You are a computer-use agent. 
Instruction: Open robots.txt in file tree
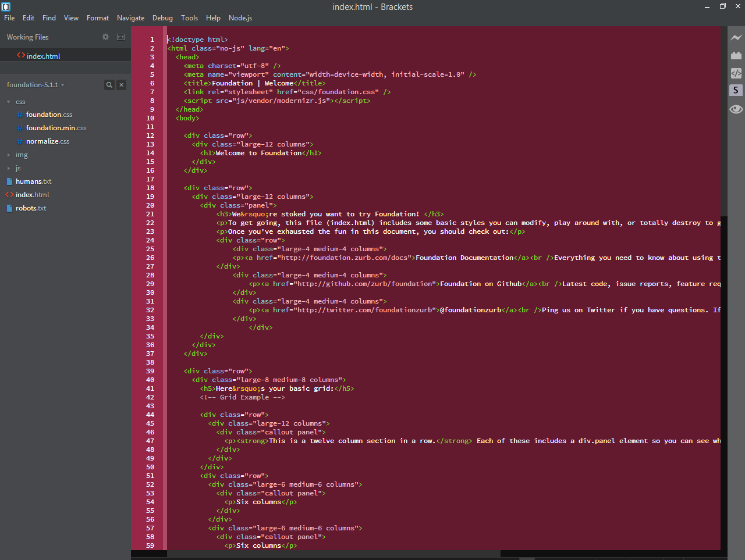31,208
